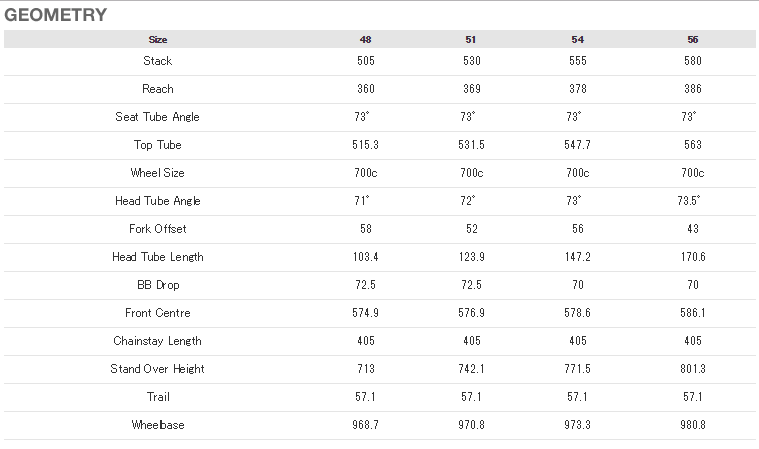Click the Front Centre row label
Viewport: 759px width, 449px height.
pos(158,313)
